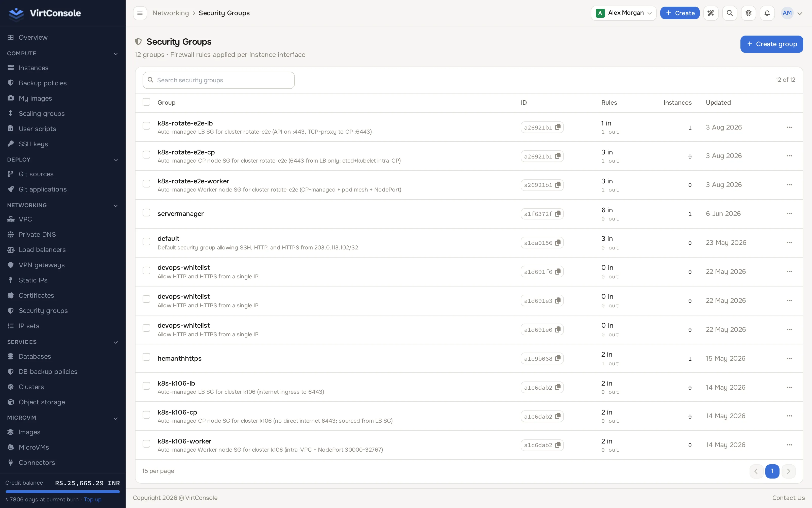Viewport: 812px width, 508px height.
Task: Focus the Search security groups field
Action: click(218, 80)
